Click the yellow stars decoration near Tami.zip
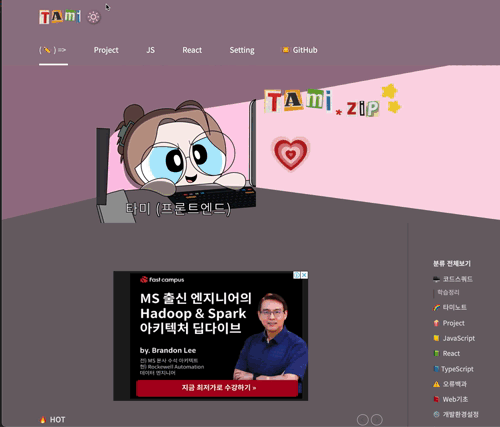 (391, 98)
